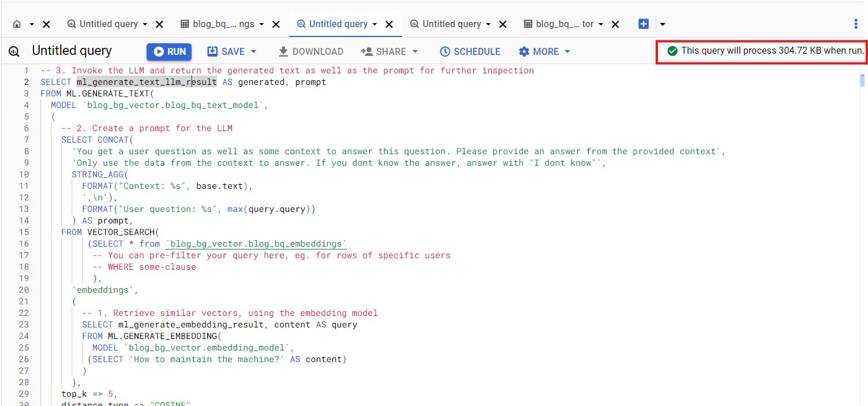The height and width of the screenshot is (406, 868).
Task: Open the tab overflow kebab menu
Action: [856, 24]
